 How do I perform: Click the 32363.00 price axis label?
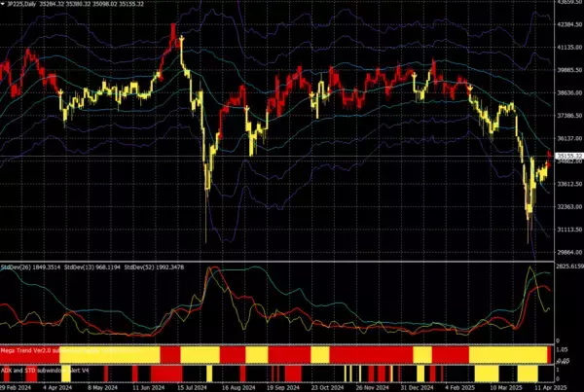click(x=568, y=206)
